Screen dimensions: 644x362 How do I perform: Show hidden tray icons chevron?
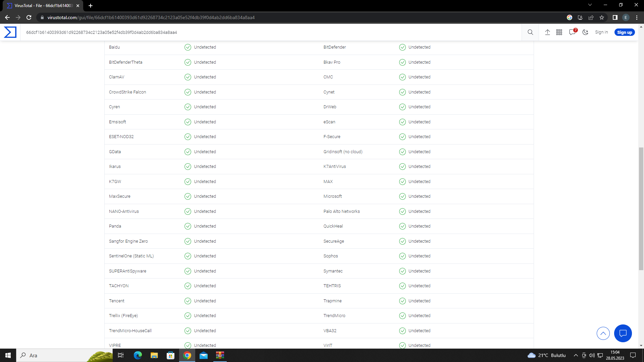576,355
